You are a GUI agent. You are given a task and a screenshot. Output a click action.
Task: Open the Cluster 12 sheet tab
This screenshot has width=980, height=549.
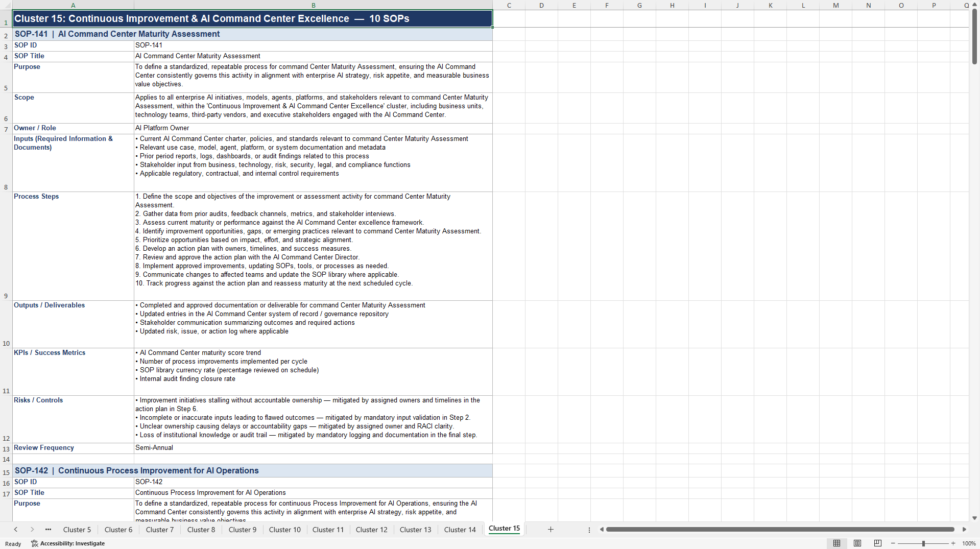point(372,530)
